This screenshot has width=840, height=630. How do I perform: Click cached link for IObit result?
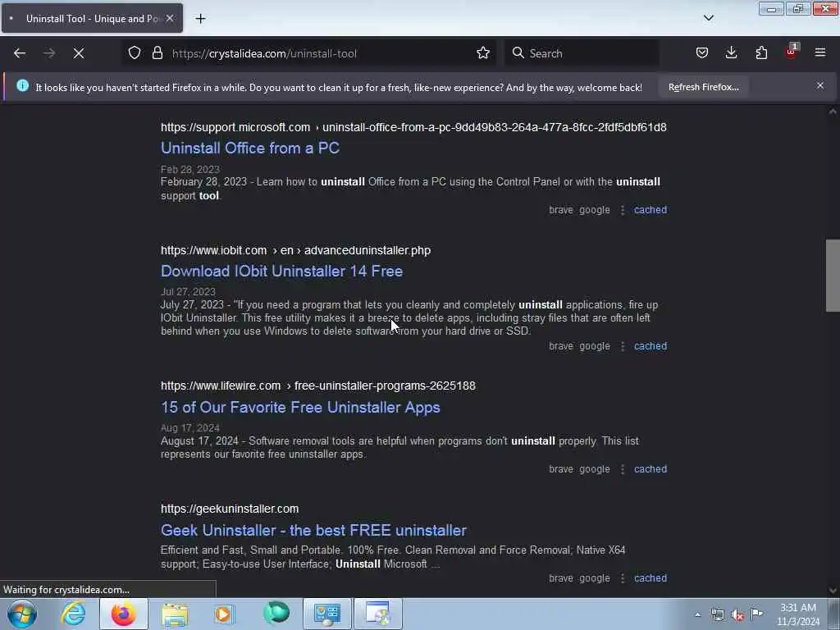651,346
